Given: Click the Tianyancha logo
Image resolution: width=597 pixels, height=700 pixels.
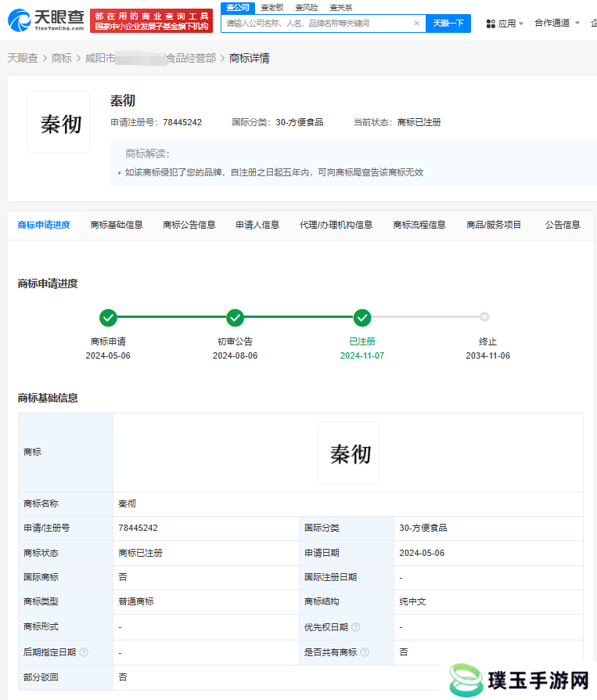Looking at the screenshot, I should (x=46, y=20).
